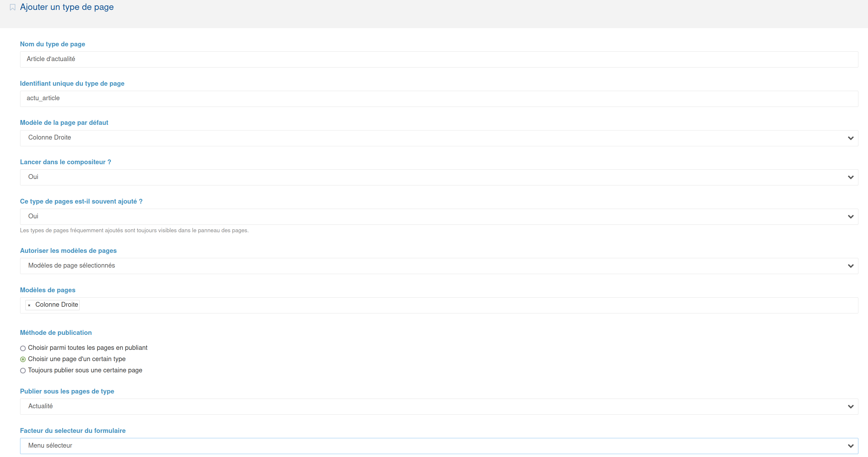The width and height of the screenshot is (868, 457).
Task: Select 'Toujours publier sous une certaine page' radio
Action: point(23,370)
